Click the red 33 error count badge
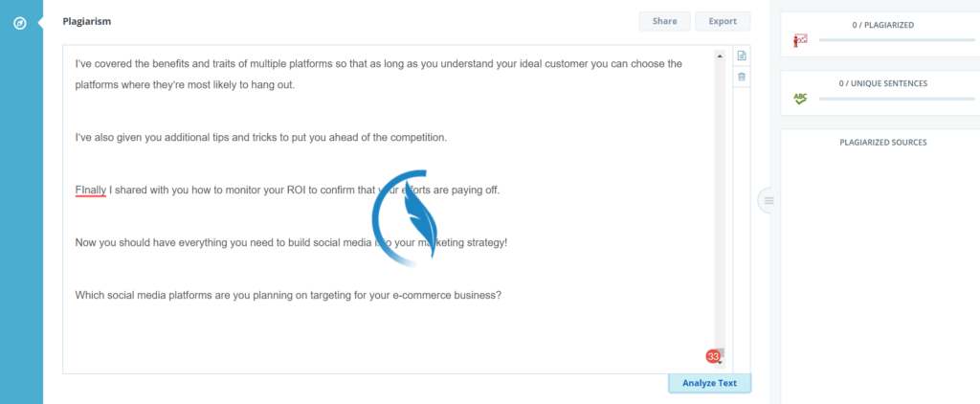 click(713, 356)
